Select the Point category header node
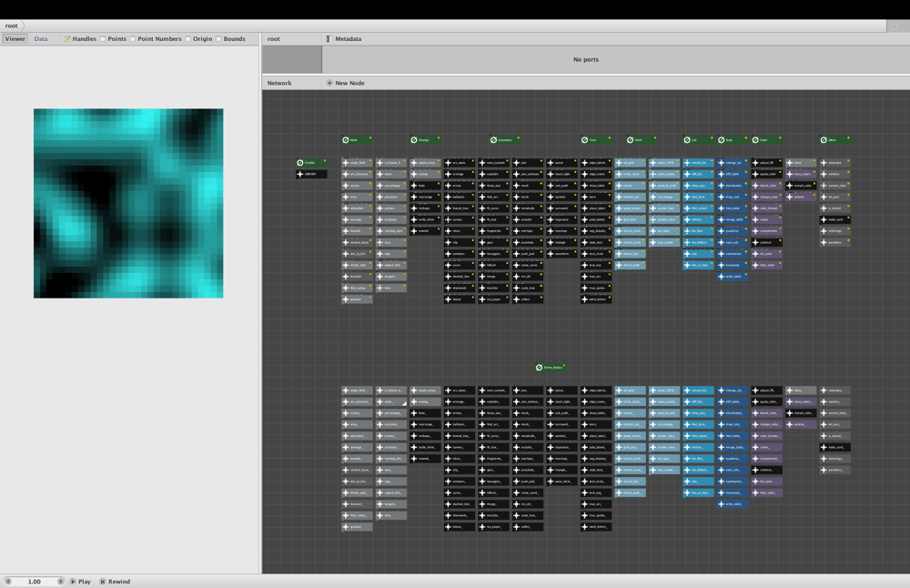Screen dimensions: 910x588 click(x=642, y=140)
